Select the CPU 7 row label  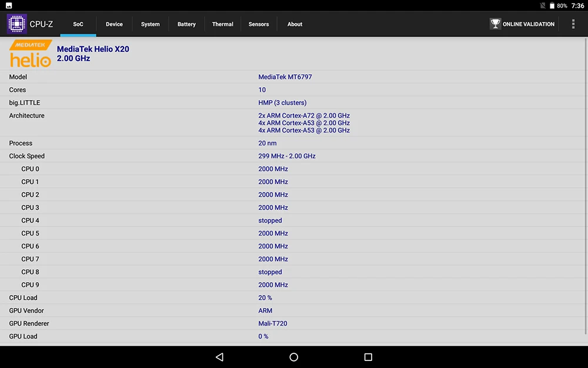30,259
